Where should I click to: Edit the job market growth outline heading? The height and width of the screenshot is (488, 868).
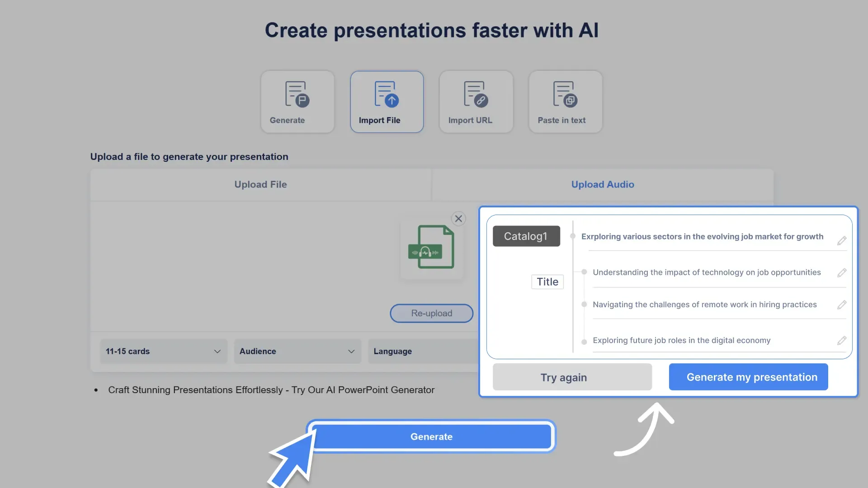tap(842, 240)
